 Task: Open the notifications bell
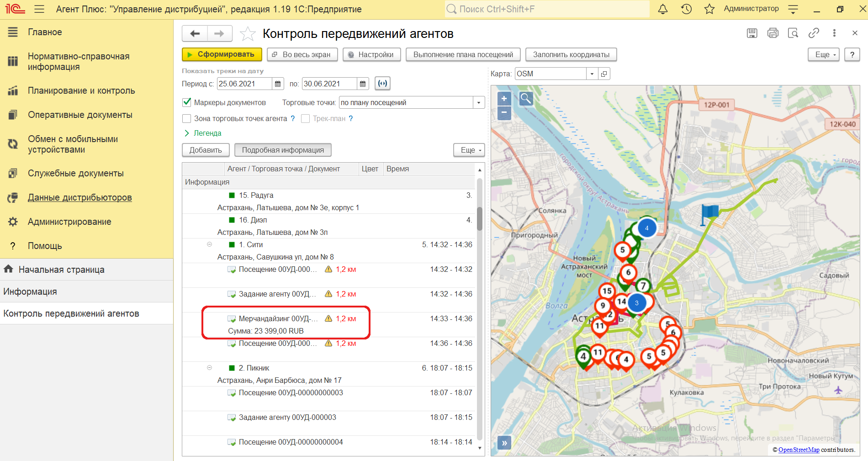click(x=663, y=9)
